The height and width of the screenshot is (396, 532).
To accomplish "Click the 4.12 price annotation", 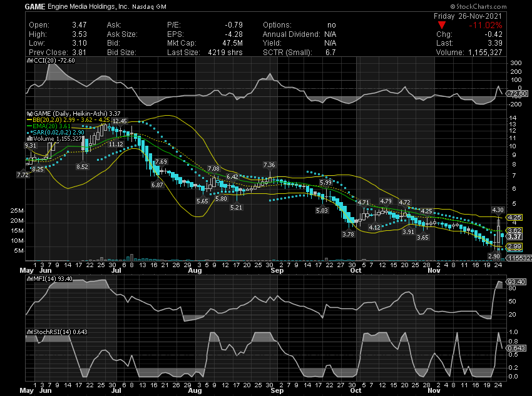I will click(x=374, y=227).
